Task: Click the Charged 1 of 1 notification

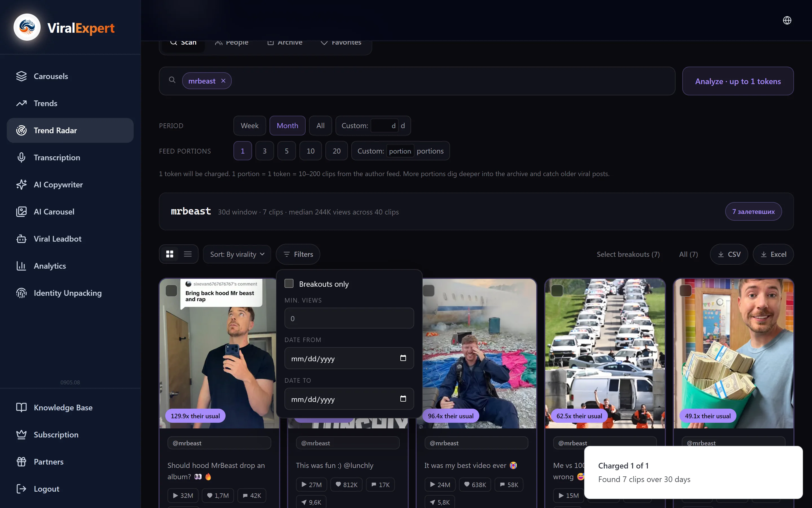Action: coord(694,472)
